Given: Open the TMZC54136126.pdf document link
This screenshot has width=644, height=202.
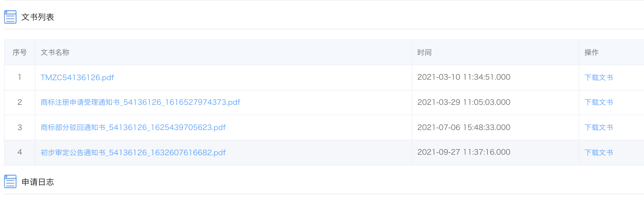Looking at the screenshot, I should coord(77,77).
